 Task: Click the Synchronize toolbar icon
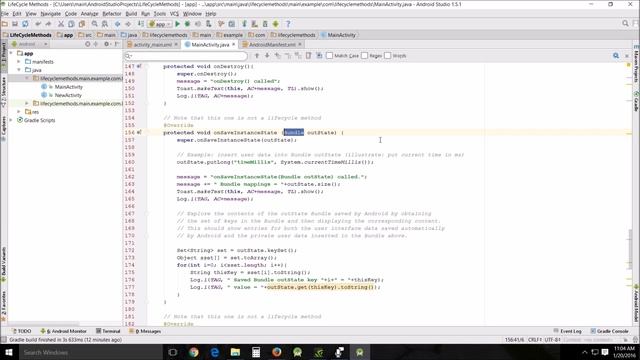25,24
